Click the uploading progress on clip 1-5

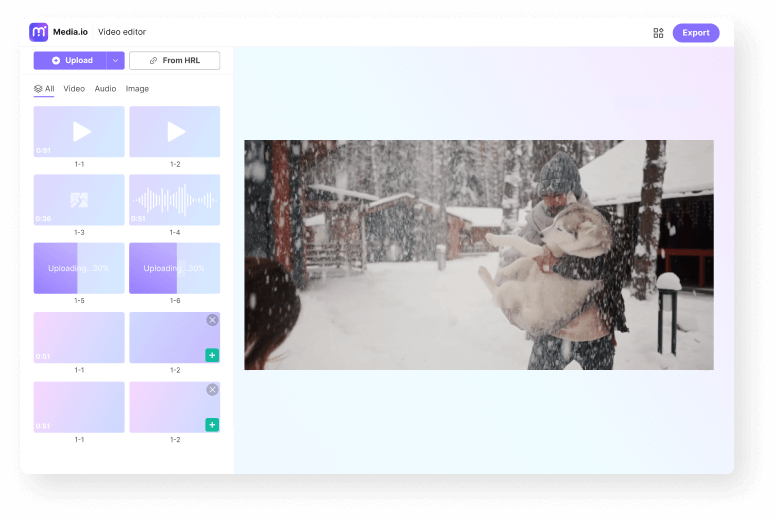pyautogui.click(x=79, y=268)
